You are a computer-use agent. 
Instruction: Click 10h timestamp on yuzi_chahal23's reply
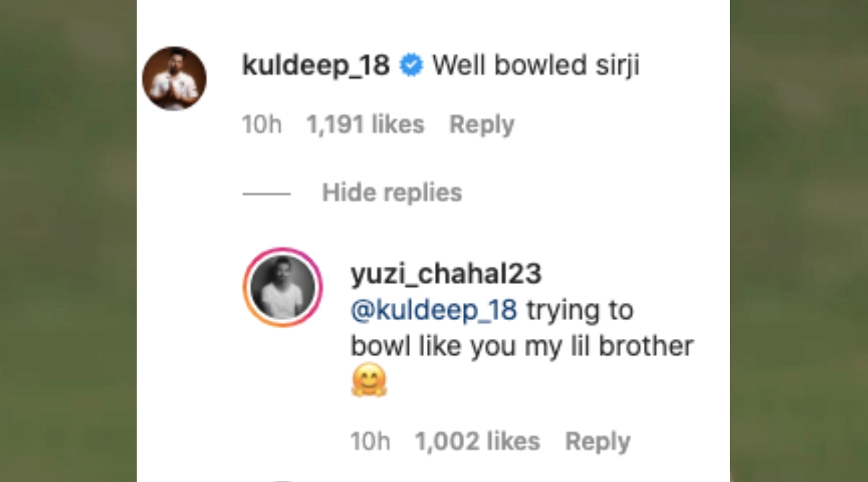[x=370, y=442]
